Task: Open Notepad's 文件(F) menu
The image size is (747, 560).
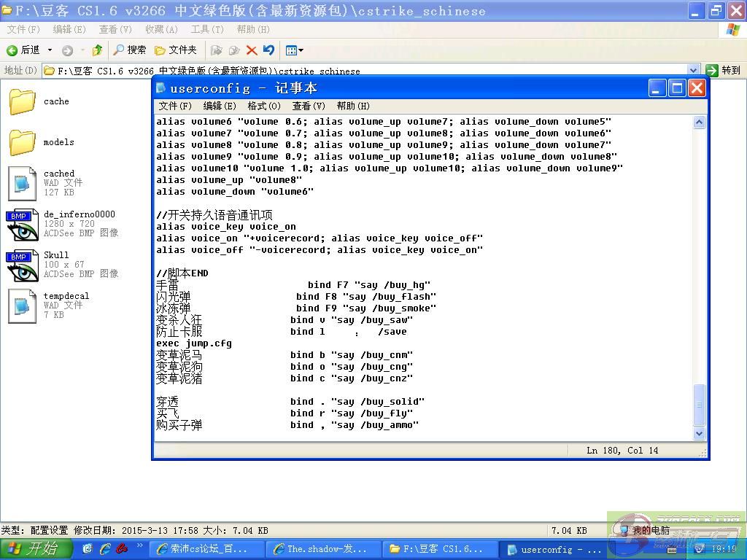Action: click(x=175, y=106)
